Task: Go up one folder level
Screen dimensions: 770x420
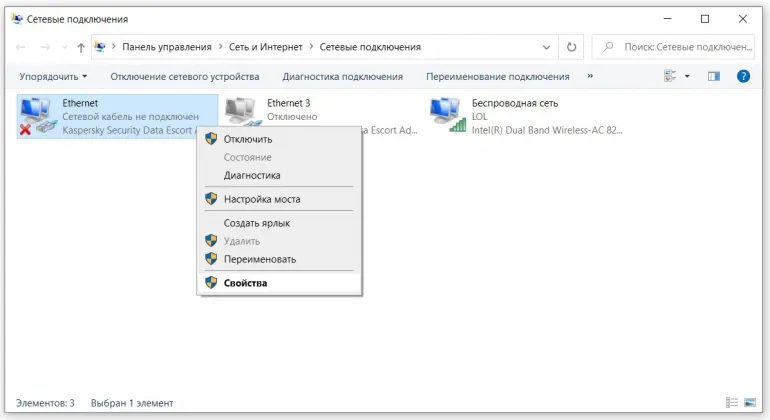Action: [81, 47]
